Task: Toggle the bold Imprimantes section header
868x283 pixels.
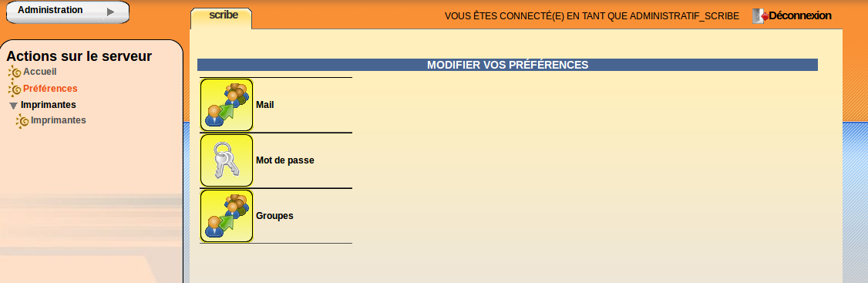Action: tap(48, 105)
